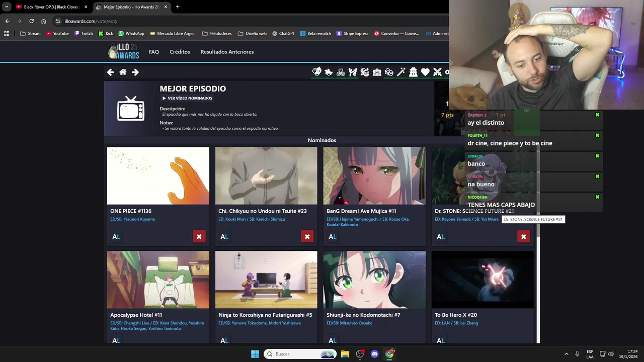Viewport: 644px width, 362px height.
Task: Open the Kick bookmark
Action: pos(106,34)
